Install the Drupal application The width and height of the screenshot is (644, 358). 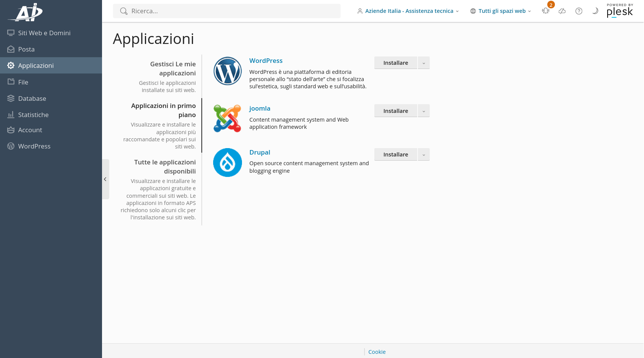tap(396, 155)
